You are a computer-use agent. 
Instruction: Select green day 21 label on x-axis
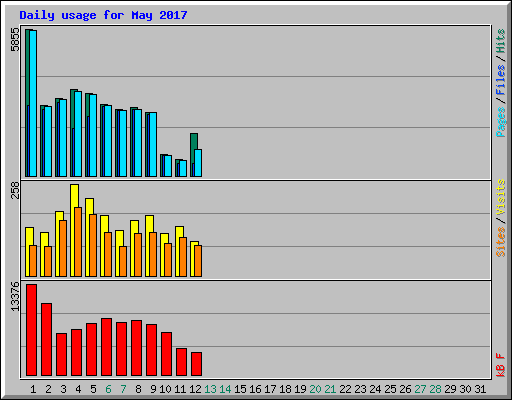click(330, 389)
